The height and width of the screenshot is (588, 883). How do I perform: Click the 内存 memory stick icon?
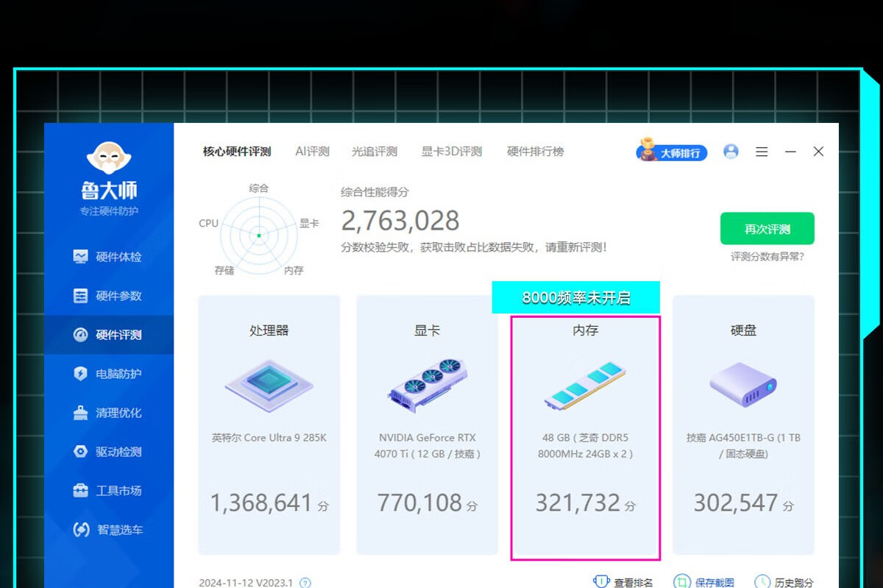586,385
